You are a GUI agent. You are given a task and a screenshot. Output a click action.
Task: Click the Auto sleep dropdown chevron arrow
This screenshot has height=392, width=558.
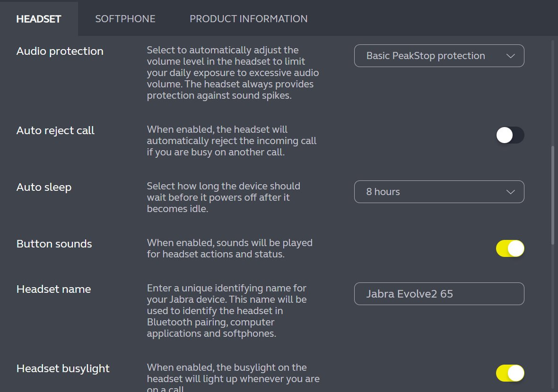[x=510, y=192]
